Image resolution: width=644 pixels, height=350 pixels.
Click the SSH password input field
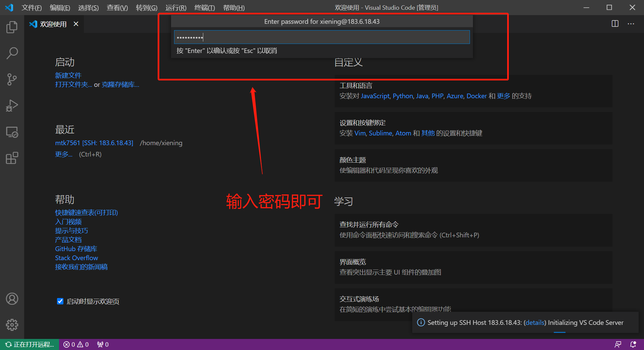(x=322, y=37)
